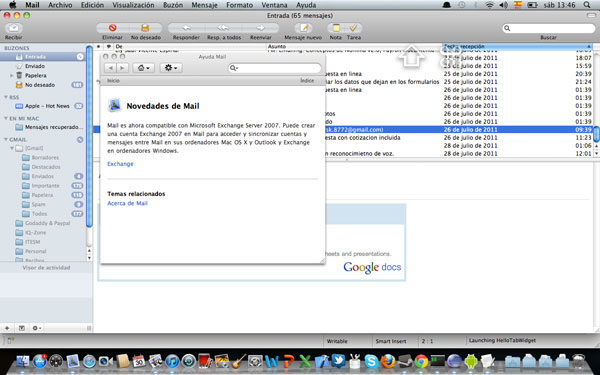Select the No deseado mailbox
This screenshot has width=600, height=375.
tap(40, 85)
